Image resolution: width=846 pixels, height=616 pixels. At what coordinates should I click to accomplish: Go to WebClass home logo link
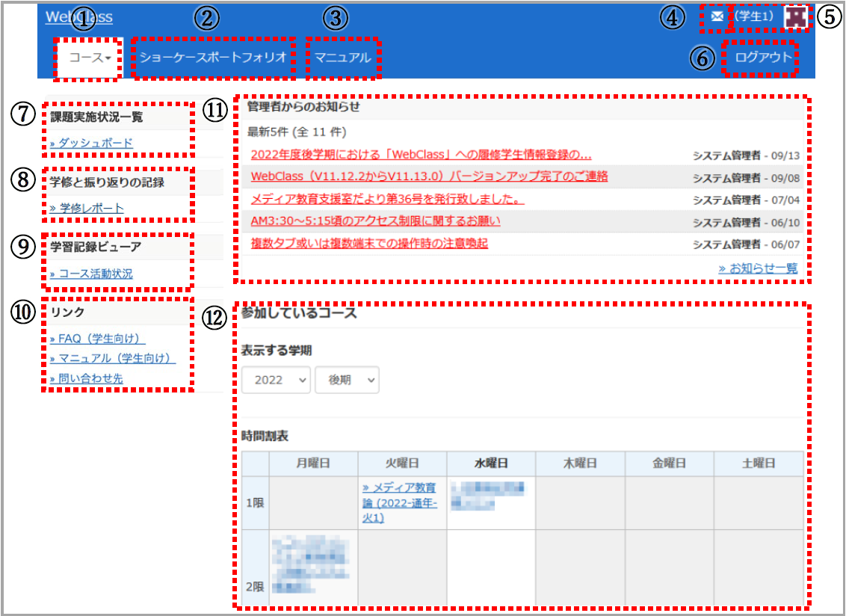(x=78, y=16)
